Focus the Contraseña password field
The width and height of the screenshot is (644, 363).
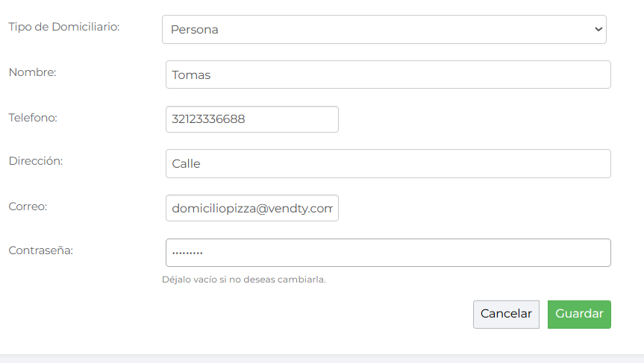coord(388,253)
